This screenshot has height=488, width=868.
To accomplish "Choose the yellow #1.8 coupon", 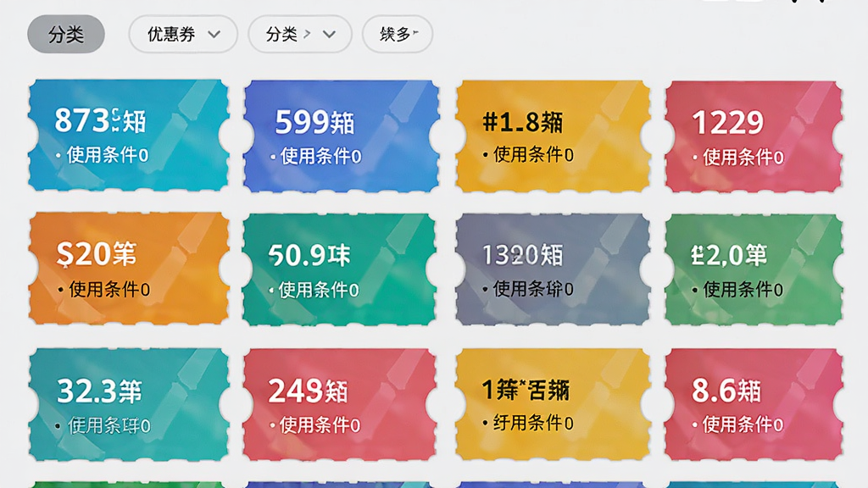I will pyautogui.click(x=553, y=136).
